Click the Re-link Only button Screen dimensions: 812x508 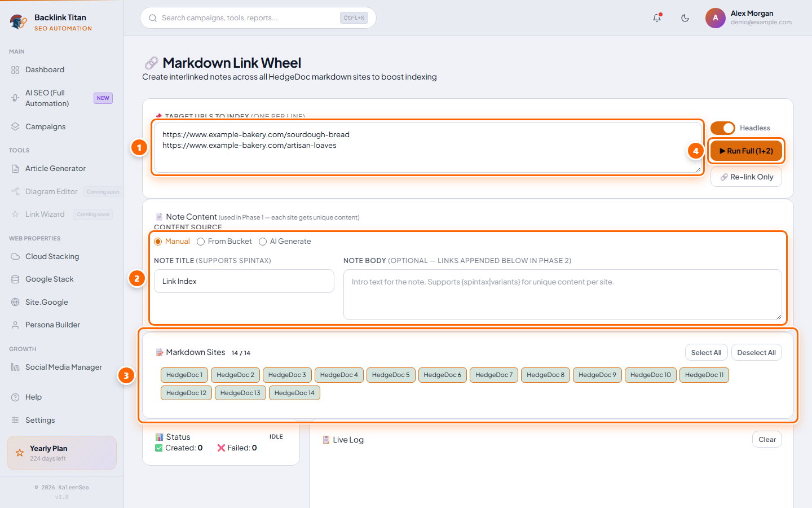746,177
